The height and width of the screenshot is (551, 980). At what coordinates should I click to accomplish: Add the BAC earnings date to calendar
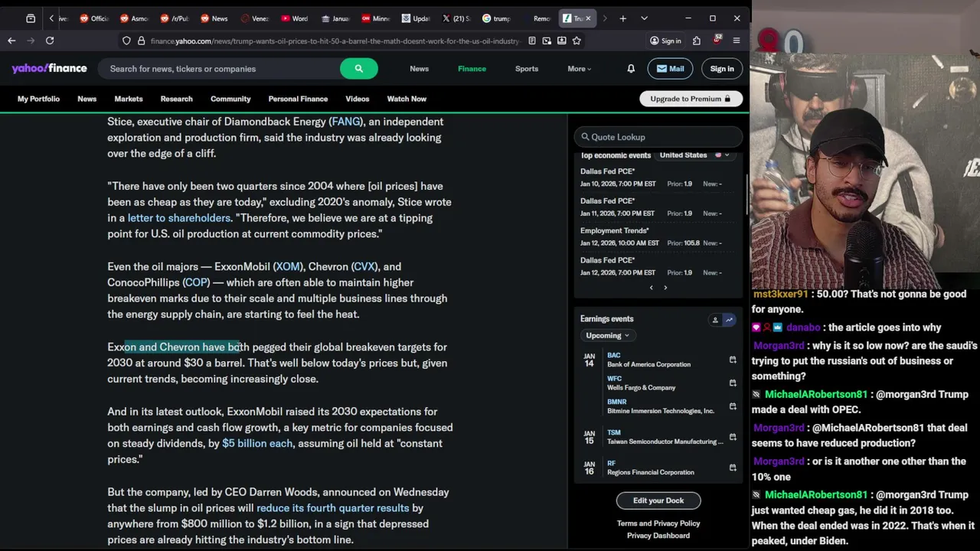click(733, 360)
